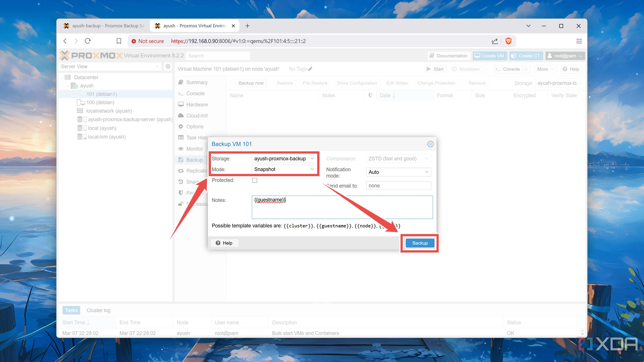Select VM 100 (debian) in tree
The height and width of the screenshot is (362, 644).
click(100, 102)
